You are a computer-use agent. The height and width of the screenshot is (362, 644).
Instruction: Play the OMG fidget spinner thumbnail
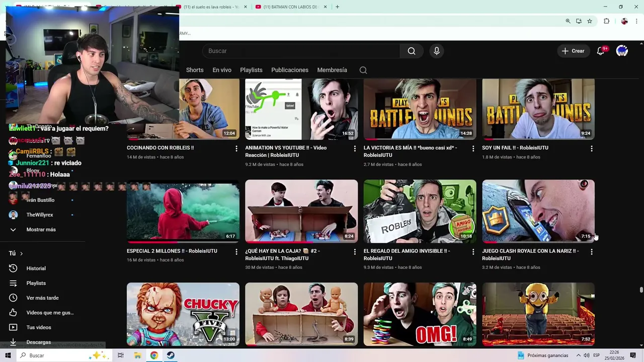[420, 314]
